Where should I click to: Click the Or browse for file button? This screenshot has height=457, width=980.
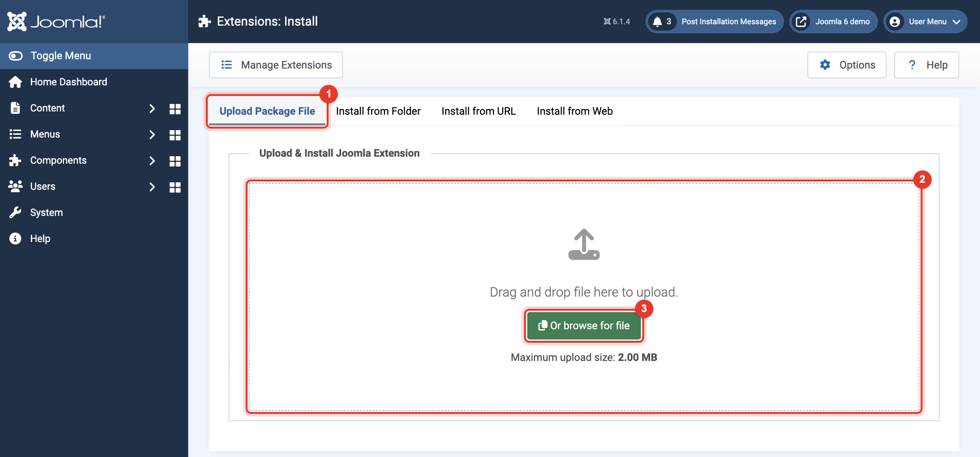[x=584, y=325]
